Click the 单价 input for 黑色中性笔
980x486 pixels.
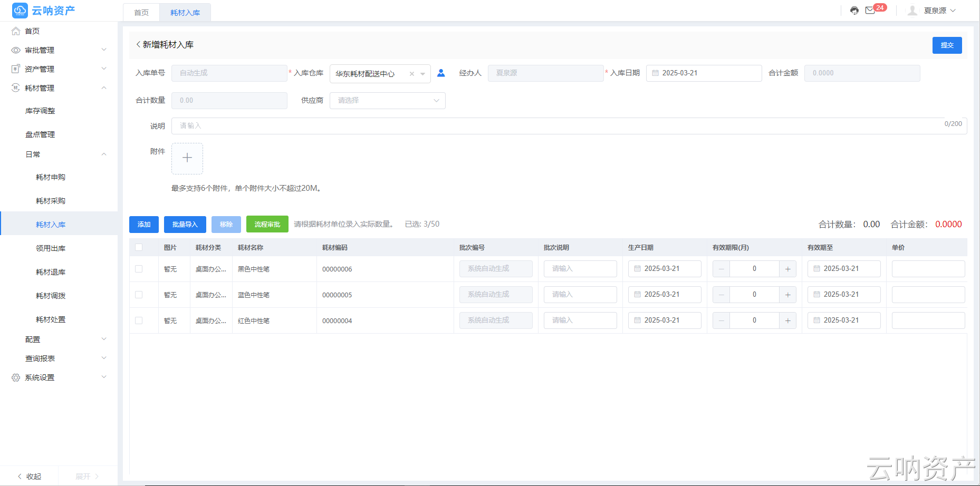click(928, 269)
